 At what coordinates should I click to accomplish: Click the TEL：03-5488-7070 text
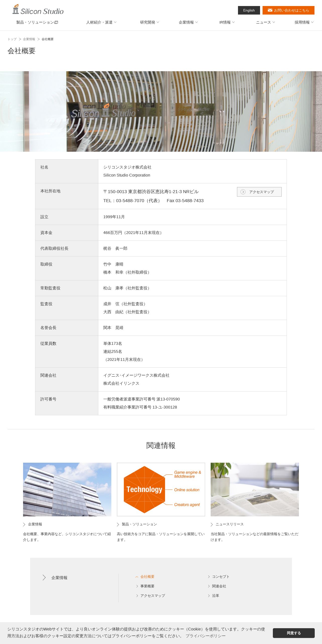pyautogui.click(x=124, y=201)
